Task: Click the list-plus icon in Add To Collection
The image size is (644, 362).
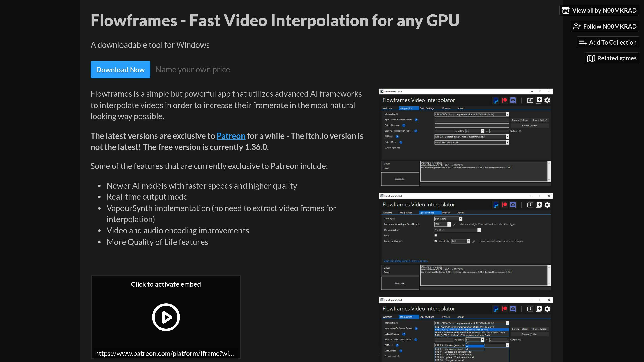Action: pyautogui.click(x=583, y=42)
